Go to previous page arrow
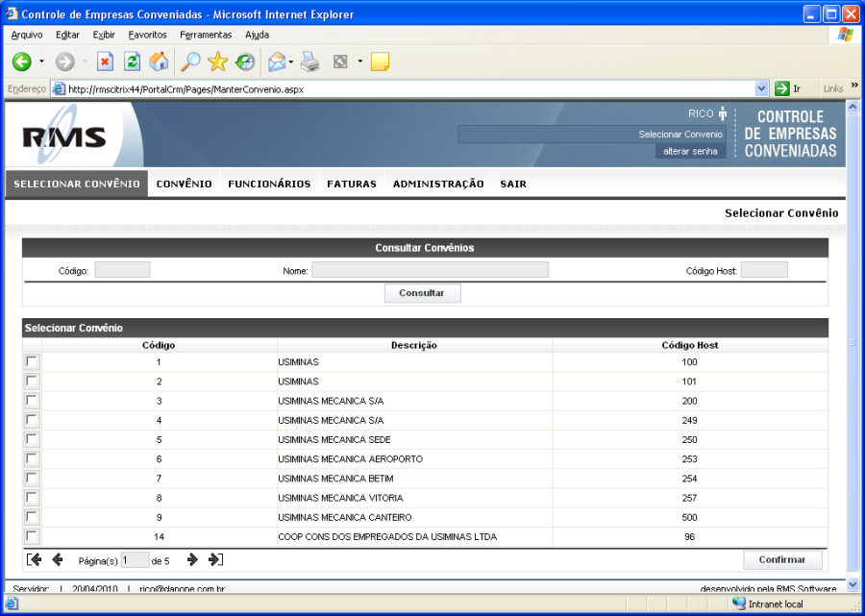Screen dimensions: 865x616 point(58,559)
